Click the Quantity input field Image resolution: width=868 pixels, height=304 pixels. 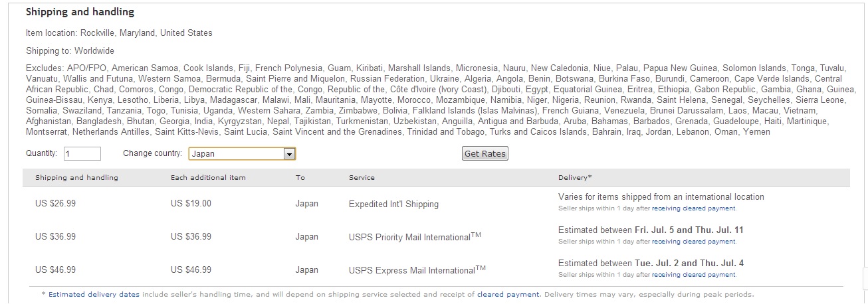(x=82, y=154)
